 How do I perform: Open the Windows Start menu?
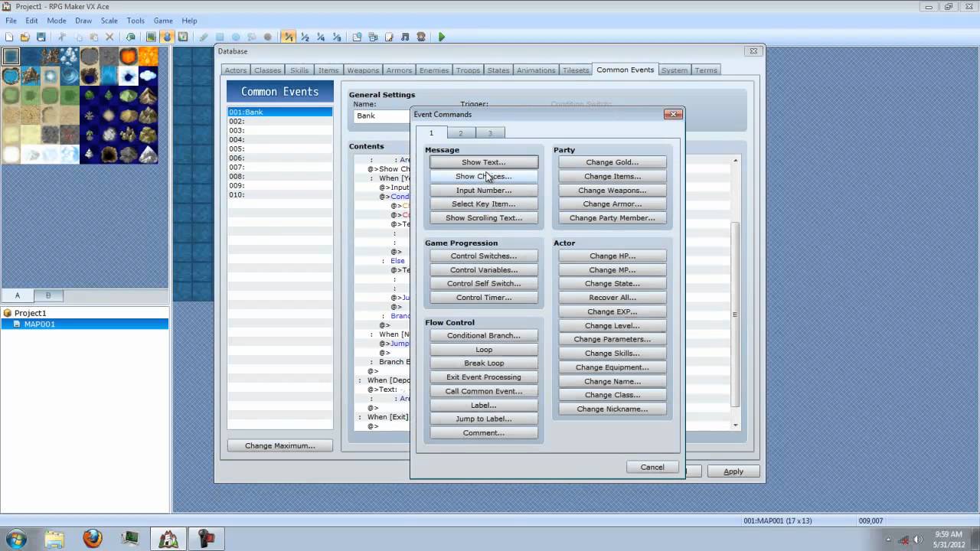[x=16, y=539]
